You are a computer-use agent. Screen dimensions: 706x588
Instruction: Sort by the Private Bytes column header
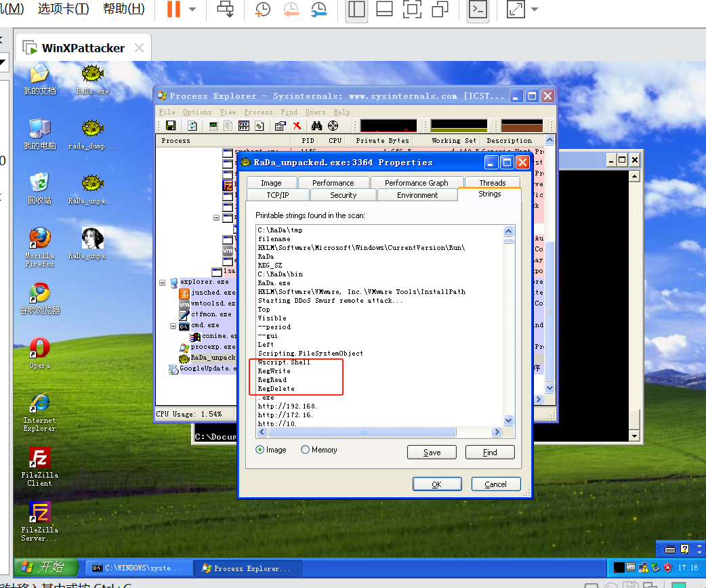click(382, 140)
